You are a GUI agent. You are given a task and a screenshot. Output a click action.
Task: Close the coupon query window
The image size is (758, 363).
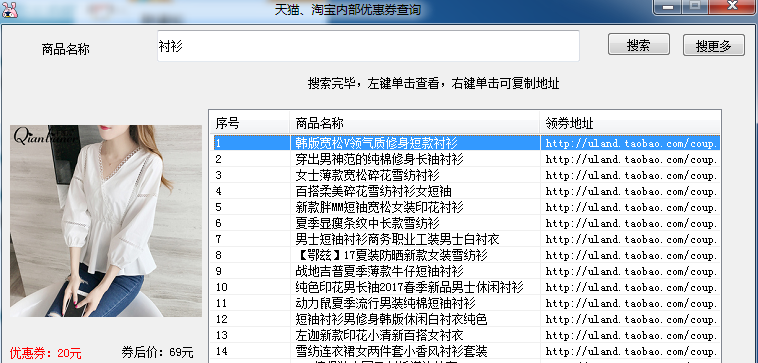(732, 6)
